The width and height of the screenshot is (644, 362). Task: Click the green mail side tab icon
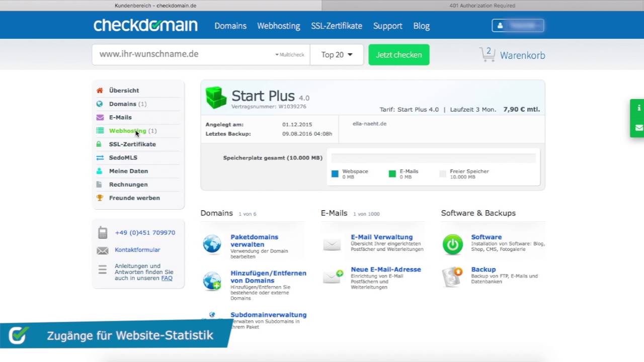pyautogui.click(x=639, y=128)
